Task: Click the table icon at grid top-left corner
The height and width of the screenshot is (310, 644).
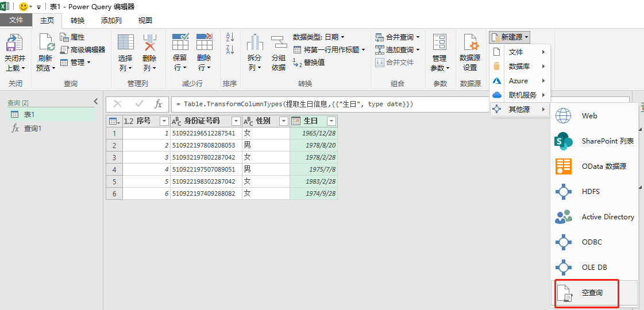Action: point(114,121)
